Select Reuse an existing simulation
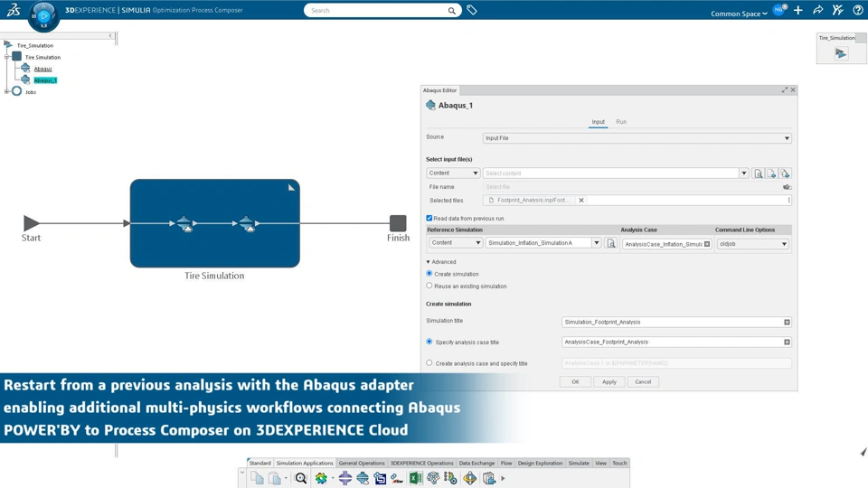Screen dimensions: 868x488 pos(429,286)
